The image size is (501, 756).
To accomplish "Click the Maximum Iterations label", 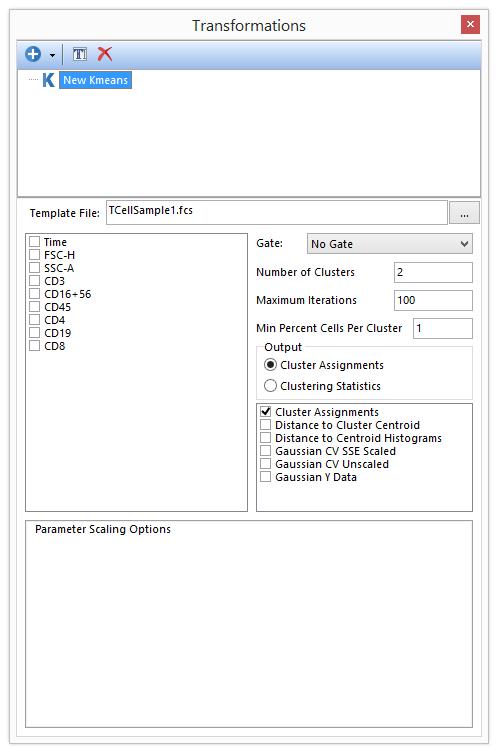I will tap(306, 300).
